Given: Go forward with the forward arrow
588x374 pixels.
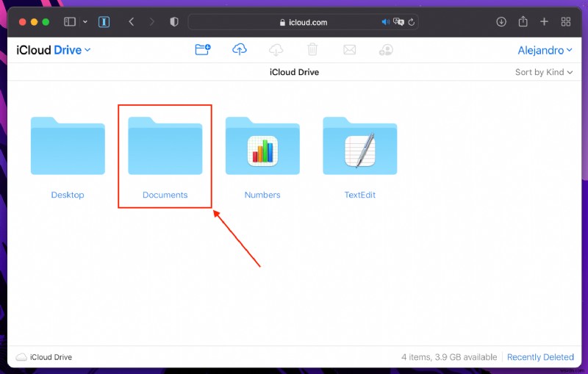Looking at the screenshot, I should [x=151, y=22].
